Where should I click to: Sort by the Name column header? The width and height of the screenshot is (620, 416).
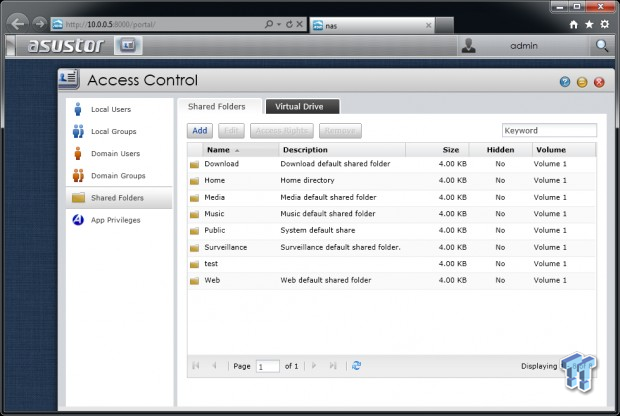[240, 150]
